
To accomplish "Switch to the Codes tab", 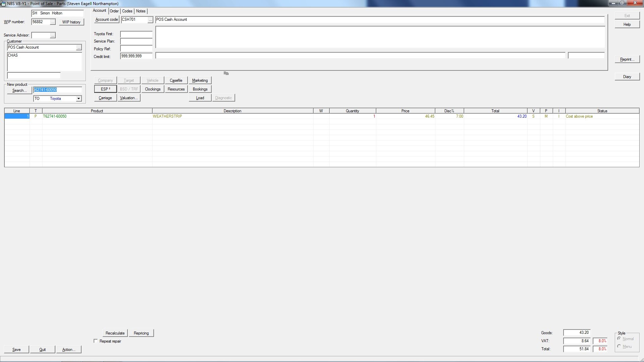I will click(x=127, y=11).
